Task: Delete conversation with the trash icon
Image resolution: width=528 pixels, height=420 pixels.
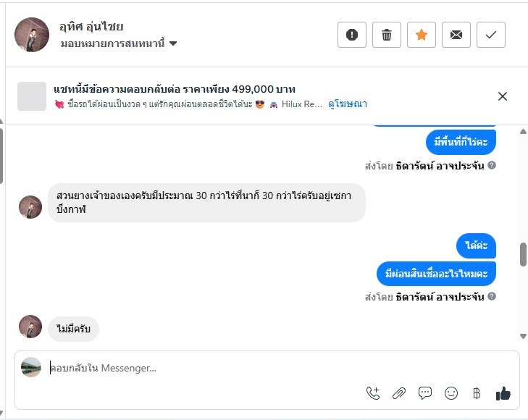Action: coord(387,35)
